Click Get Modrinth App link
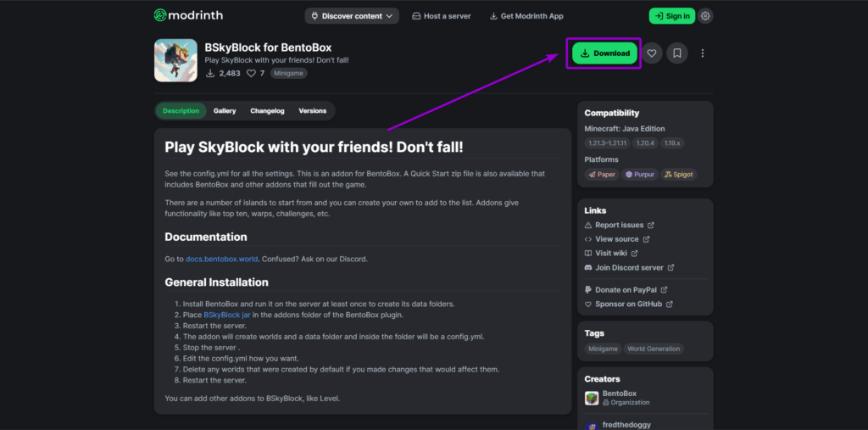The image size is (868, 430). (526, 16)
